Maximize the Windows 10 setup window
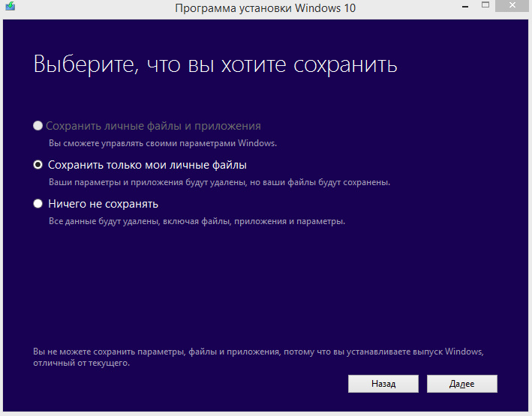 [x=485, y=5]
